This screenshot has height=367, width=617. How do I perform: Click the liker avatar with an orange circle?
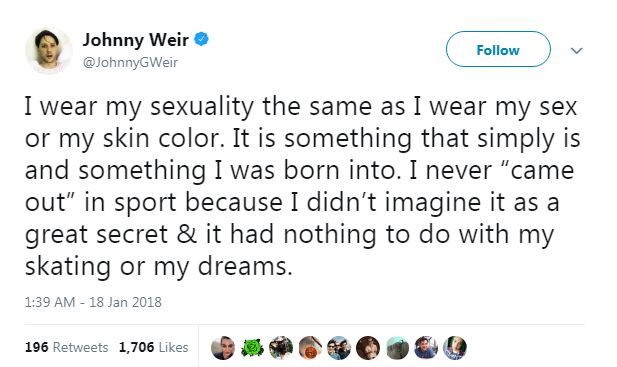[310, 348]
